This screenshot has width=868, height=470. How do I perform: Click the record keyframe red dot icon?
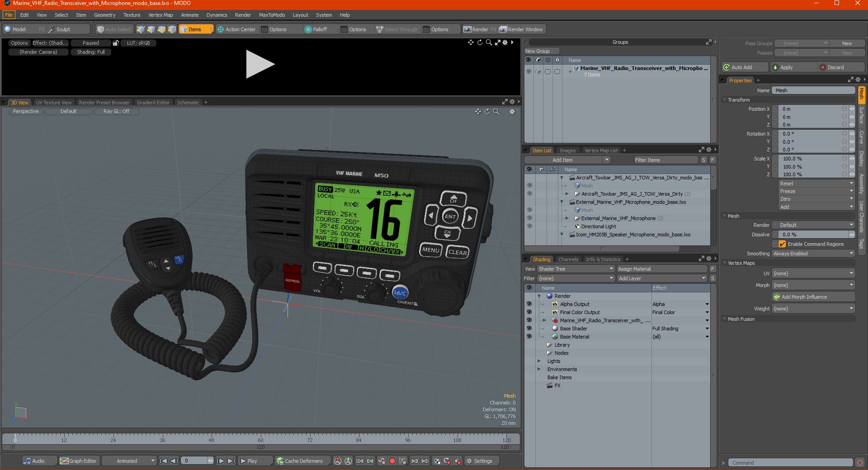click(x=392, y=461)
